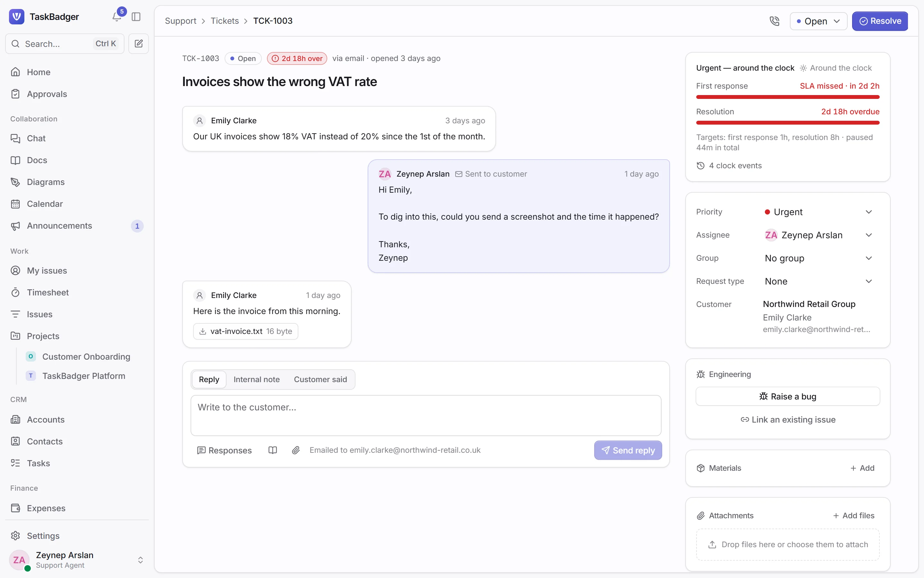Click the Around the clock schedule label

coord(836,68)
